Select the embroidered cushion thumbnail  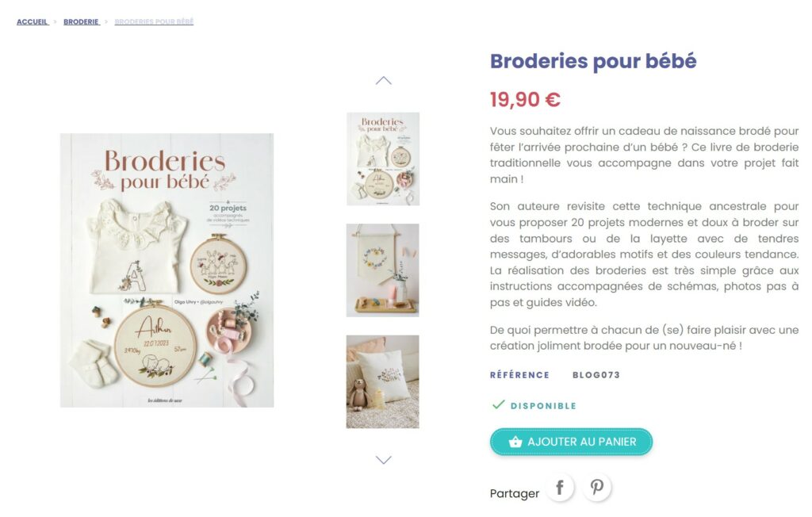coord(383,381)
